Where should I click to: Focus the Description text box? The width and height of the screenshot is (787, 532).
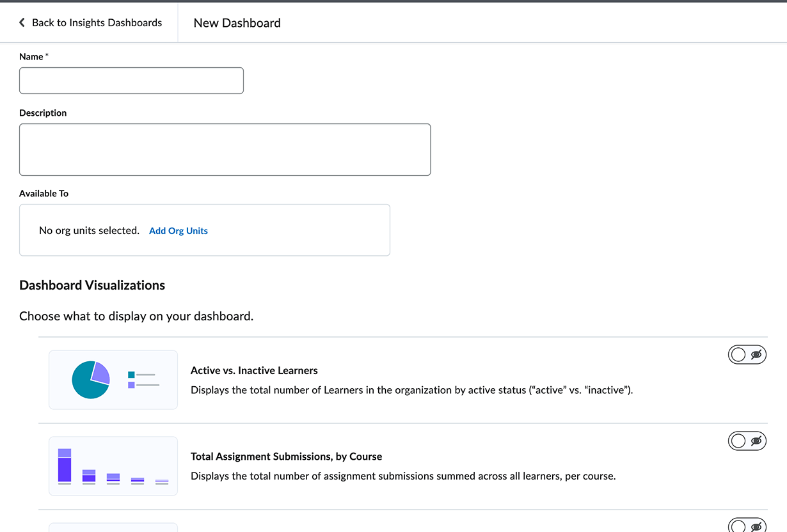click(x=225, y=150)
